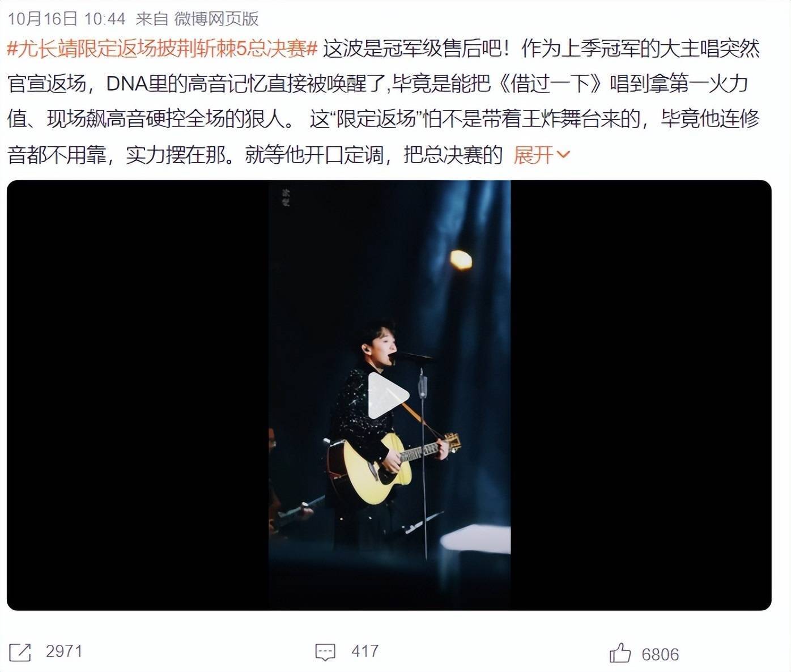Click the repost share icon
The height and width of the screenshot is (672, 791).
[x=20, y=652]
